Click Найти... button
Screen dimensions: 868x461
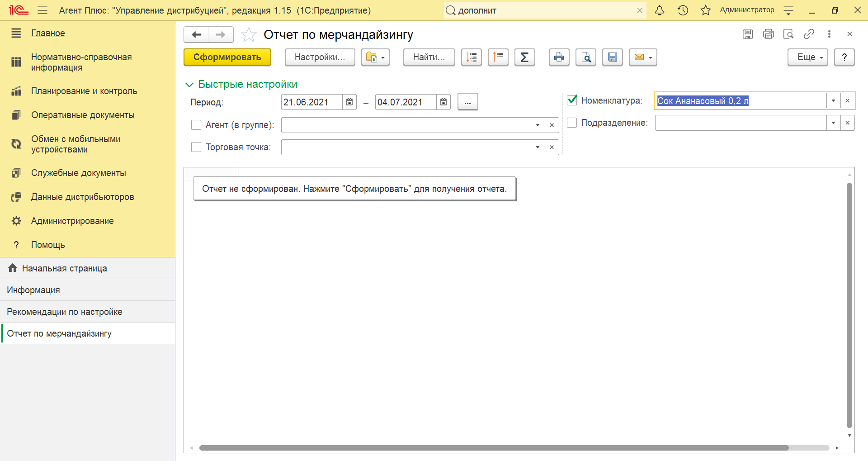pos(429,57)
